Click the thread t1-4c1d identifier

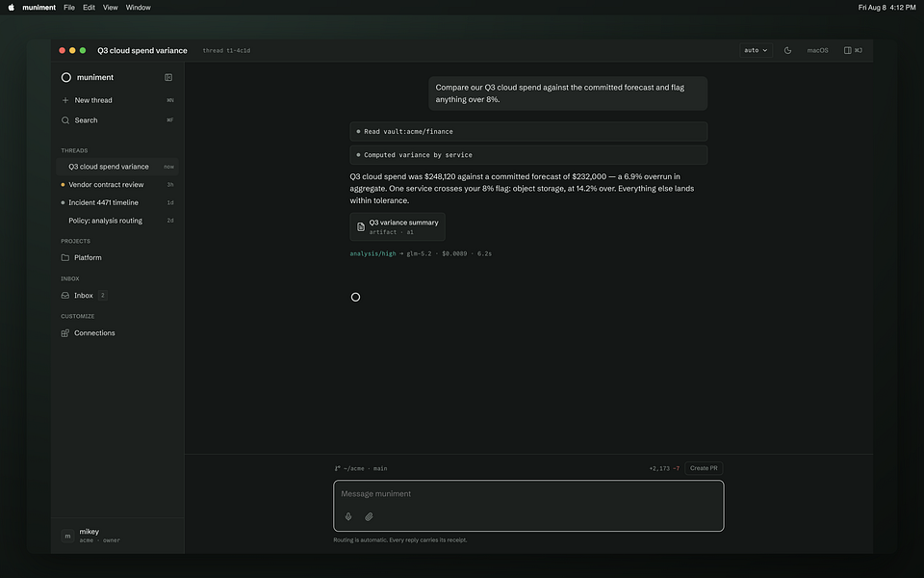226,51
